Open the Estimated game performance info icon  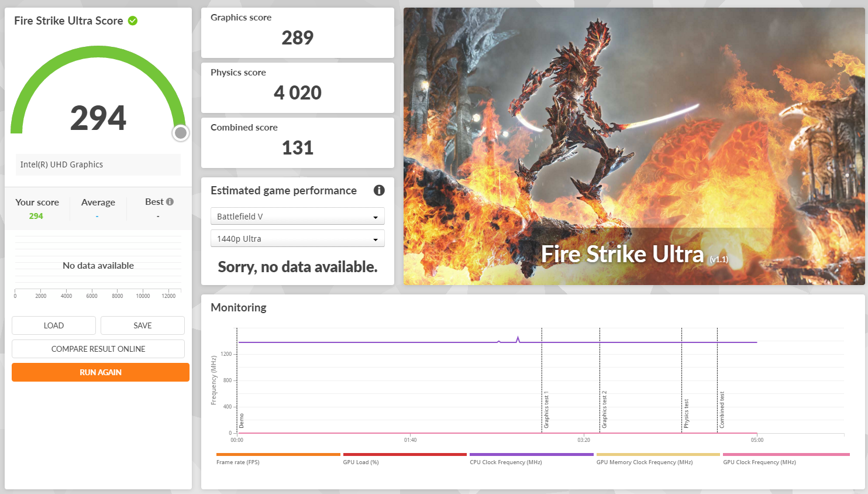click(379, 190)
